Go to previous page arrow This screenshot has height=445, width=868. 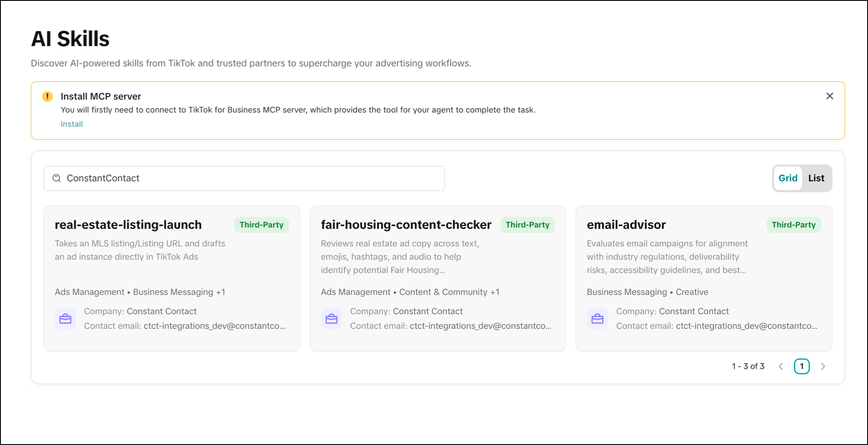coord(781,366)
